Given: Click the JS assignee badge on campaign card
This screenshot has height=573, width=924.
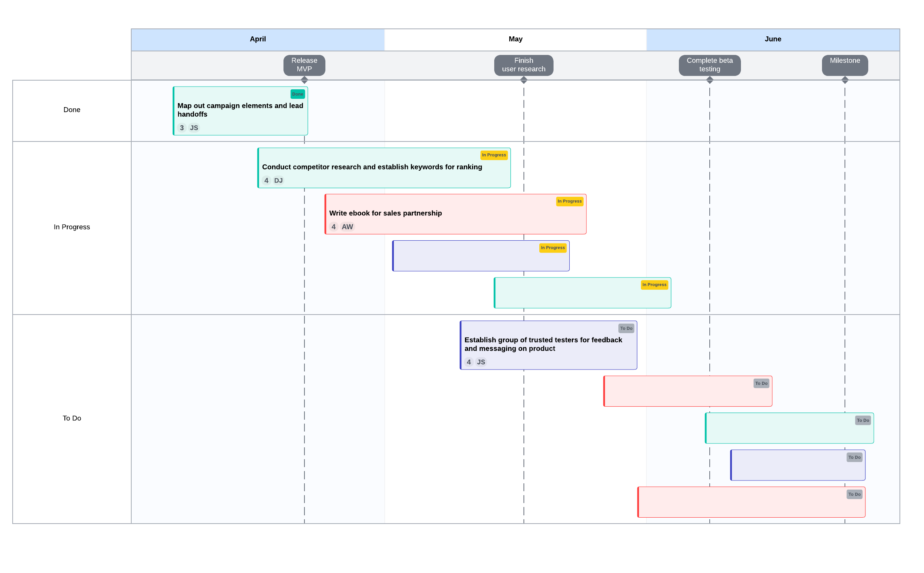Looking at the screenshot, I should 194,128.
